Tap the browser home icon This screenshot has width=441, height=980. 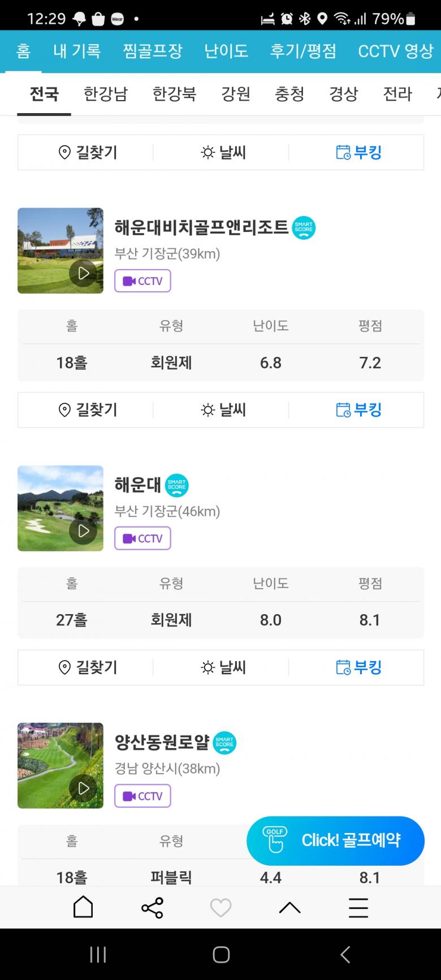pos(83,907)
